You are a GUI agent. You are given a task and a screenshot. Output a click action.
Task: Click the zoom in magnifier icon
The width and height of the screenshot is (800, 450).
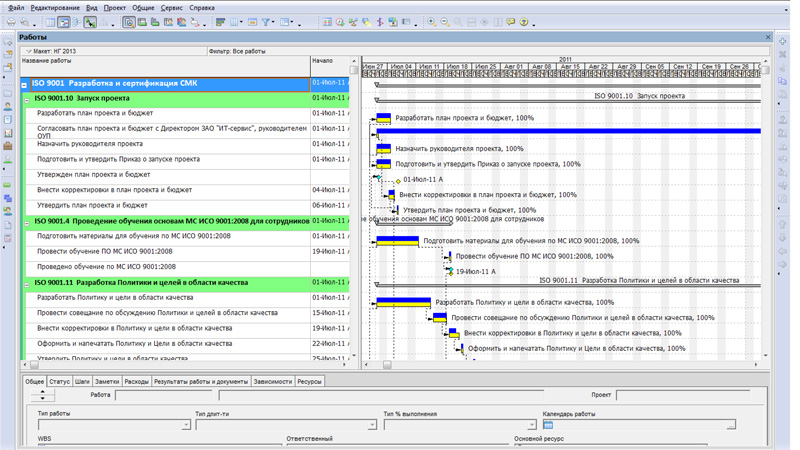[x=432, y=21]
